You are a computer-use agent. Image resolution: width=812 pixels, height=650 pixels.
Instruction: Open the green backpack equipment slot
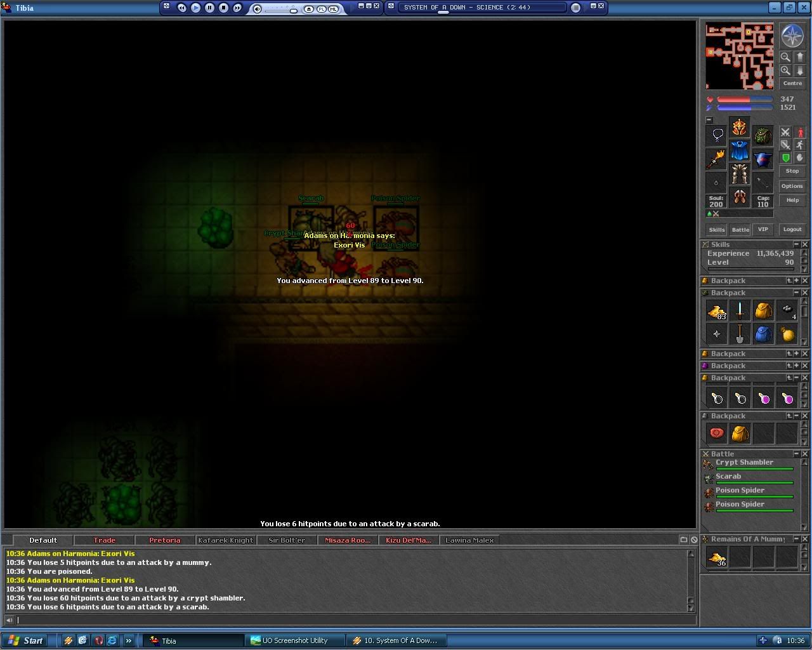[763, 135]
